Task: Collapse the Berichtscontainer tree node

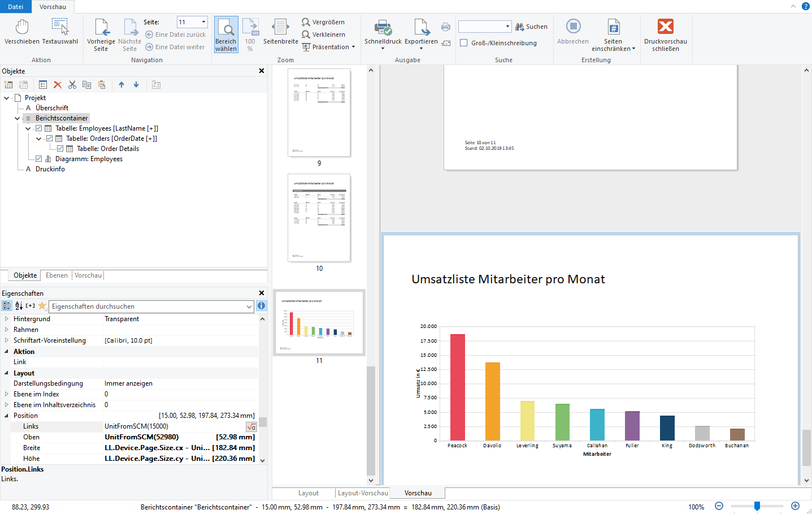Action: coord(17,118)
